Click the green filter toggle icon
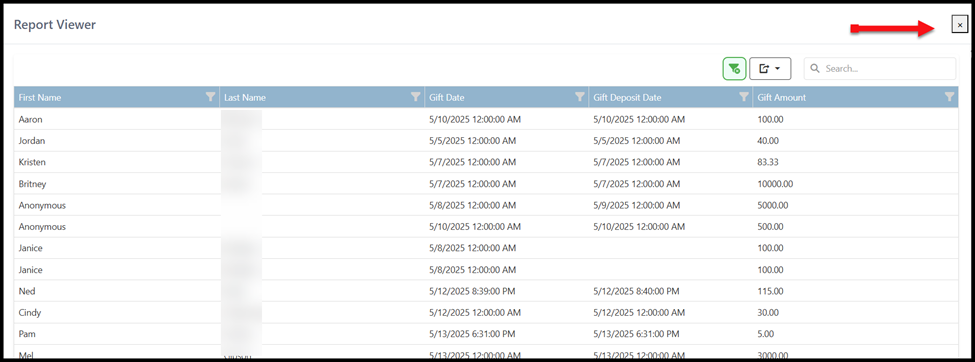 pos(734,68)
